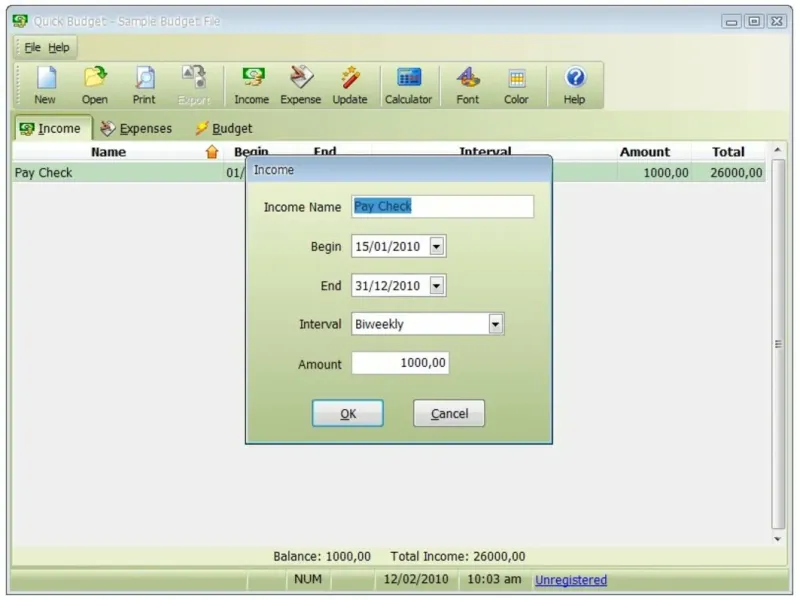The image size is (800, 600).
Task: Click the 1000,00 amount cell in table
Action: point(666,173)
